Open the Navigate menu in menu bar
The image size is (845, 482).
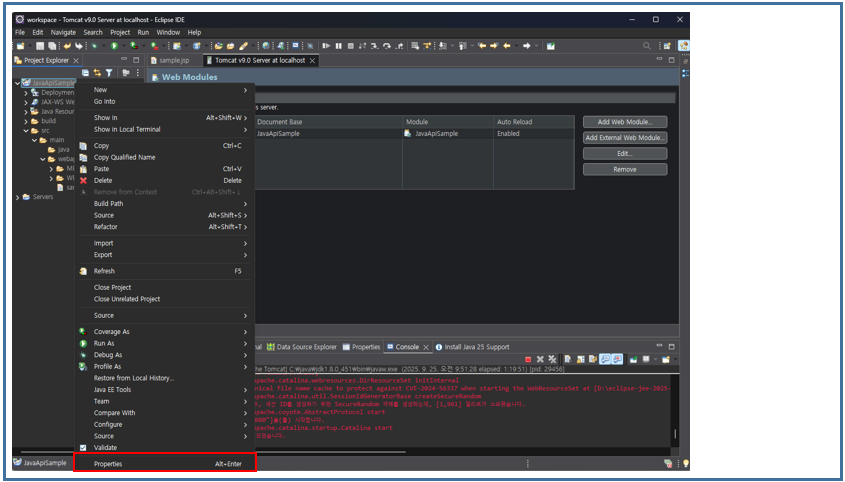coord(64,32)
